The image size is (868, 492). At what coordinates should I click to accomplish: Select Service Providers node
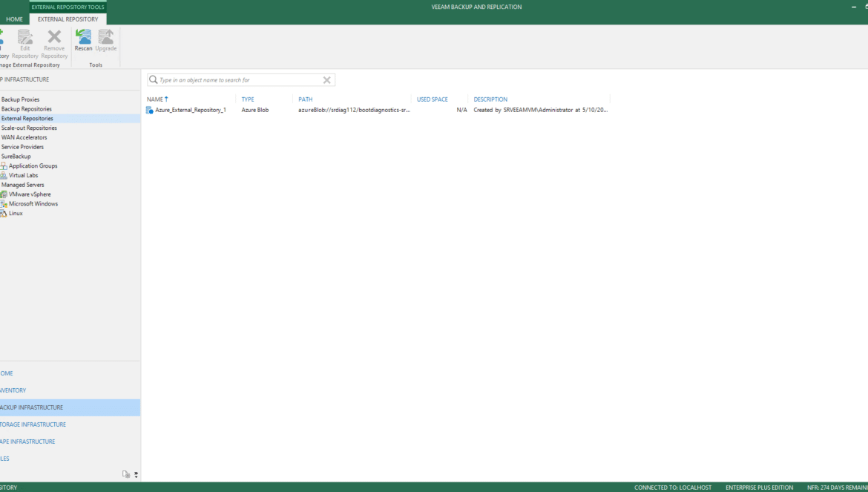click(x=22, y=147)
